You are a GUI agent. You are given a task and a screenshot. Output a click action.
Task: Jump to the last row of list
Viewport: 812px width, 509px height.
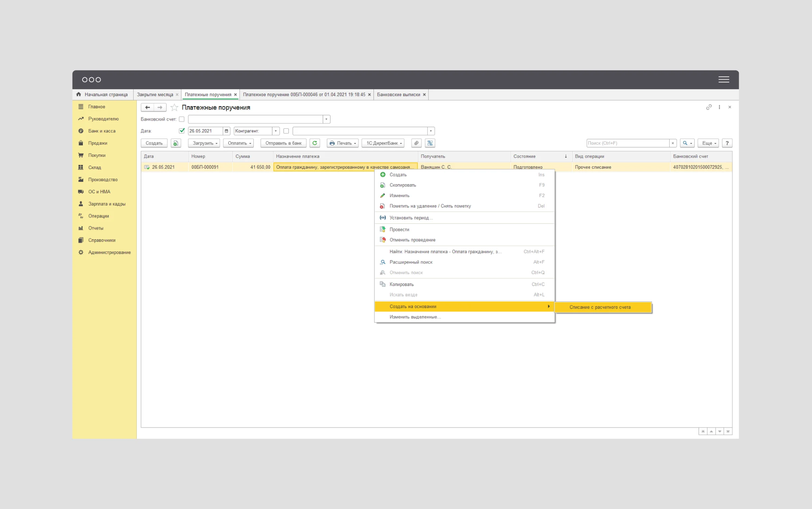tap(728, 431)
